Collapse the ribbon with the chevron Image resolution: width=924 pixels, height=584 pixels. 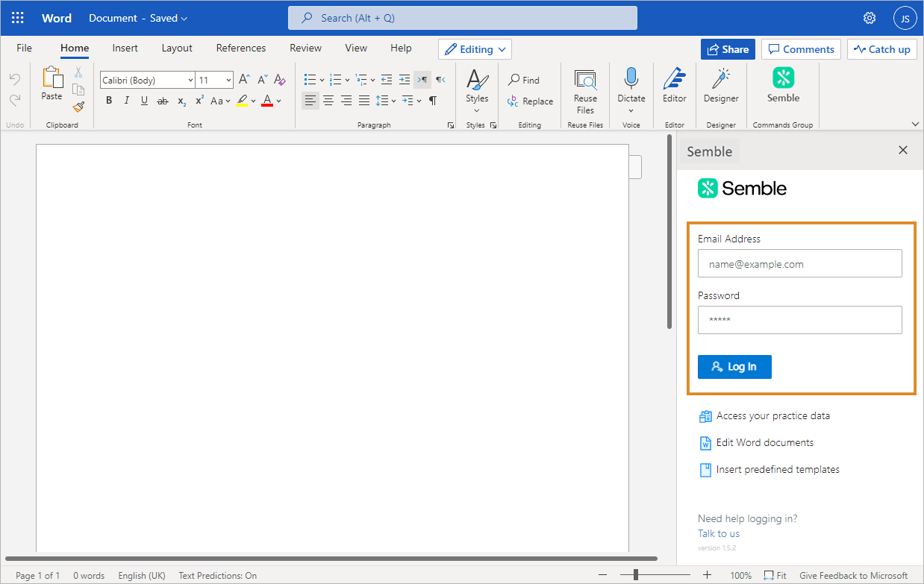[916, 124]
